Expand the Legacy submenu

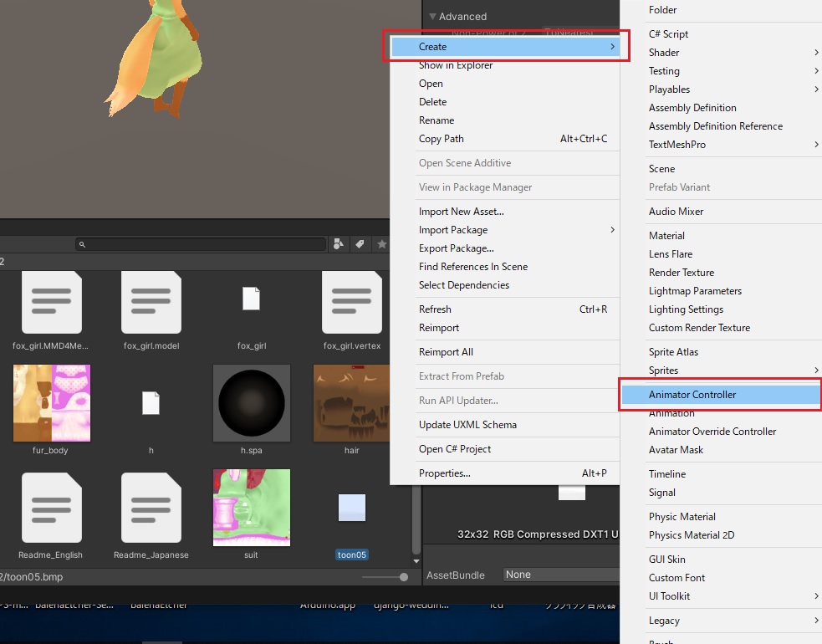coord(721,621)
